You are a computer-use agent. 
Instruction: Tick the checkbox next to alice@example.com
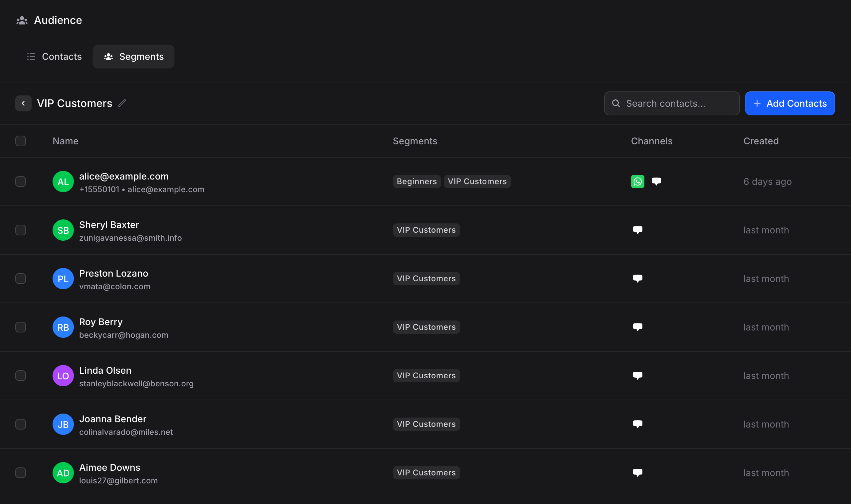pos(21,182)
